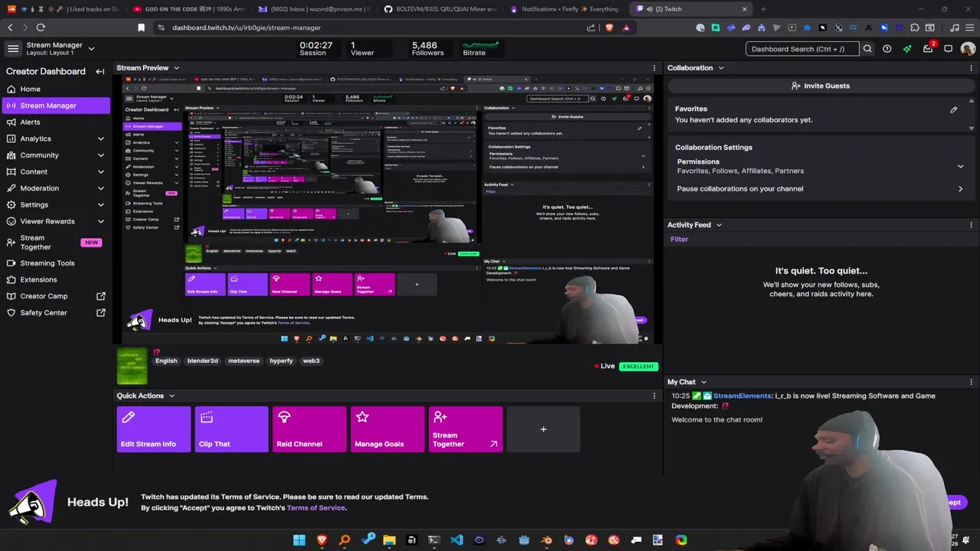The image size is (980, 551).
Task: Open Extensions in the sidebar
Action: tap(55, 280)
